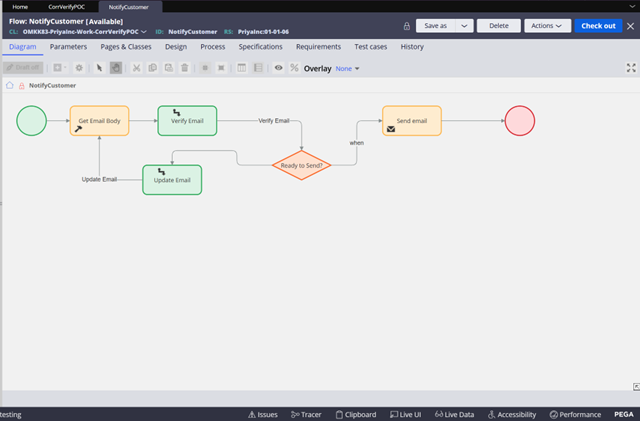Open flow properties gear icon

pyautogui.click(x=79, y=68)
